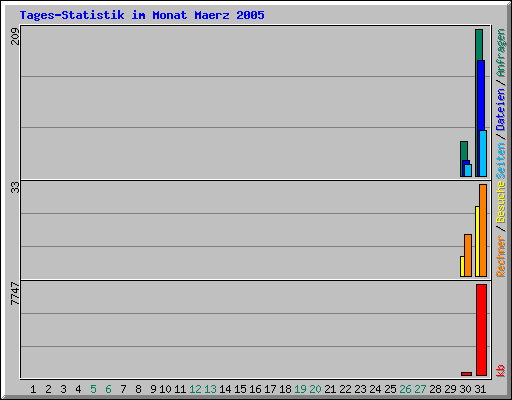Image resolution: width=512 pixels, height=400 pixels.
Task: Click the orange Rechner bar for day 30
Action: click(468, 255)
